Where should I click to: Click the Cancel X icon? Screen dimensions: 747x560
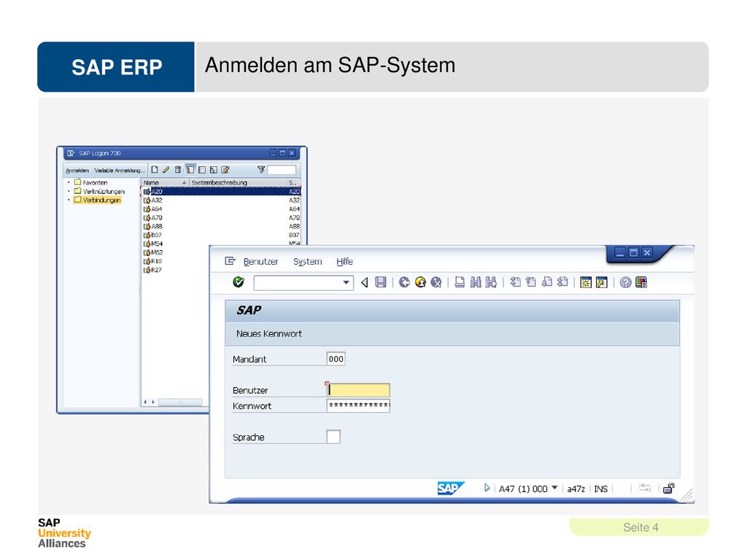pos(436,282)
